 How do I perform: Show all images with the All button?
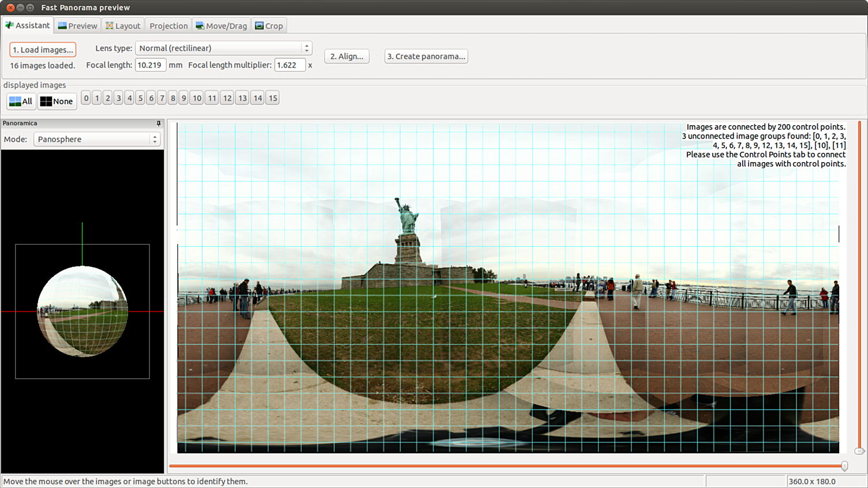21,102
